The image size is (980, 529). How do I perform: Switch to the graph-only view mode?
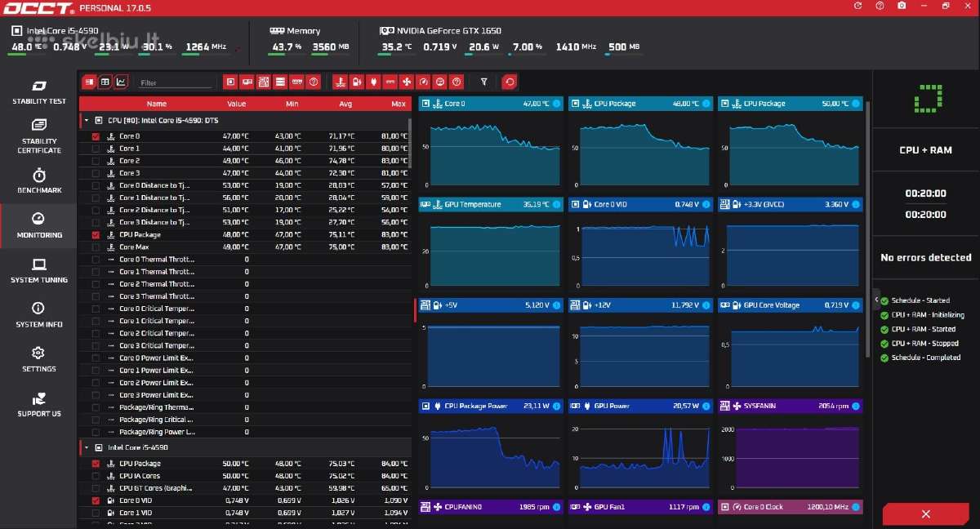tap(122, 82)
